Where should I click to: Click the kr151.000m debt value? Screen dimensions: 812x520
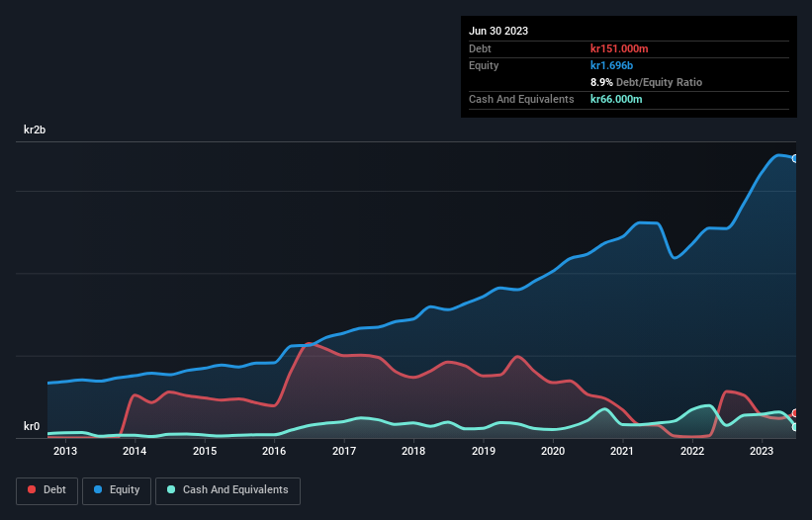619,48
